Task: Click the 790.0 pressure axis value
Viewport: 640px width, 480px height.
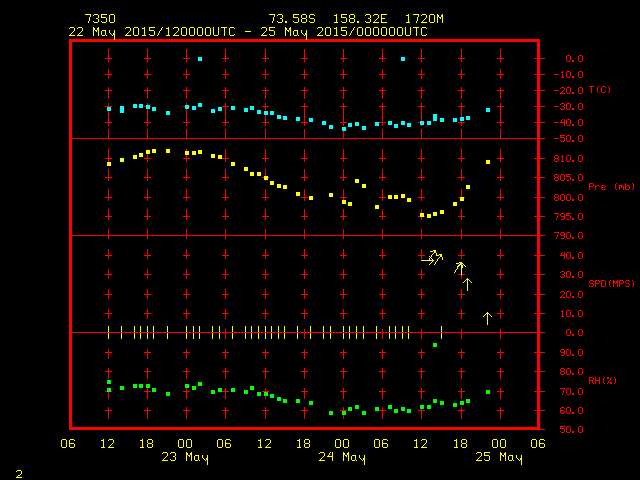Action: coord(569,236)
